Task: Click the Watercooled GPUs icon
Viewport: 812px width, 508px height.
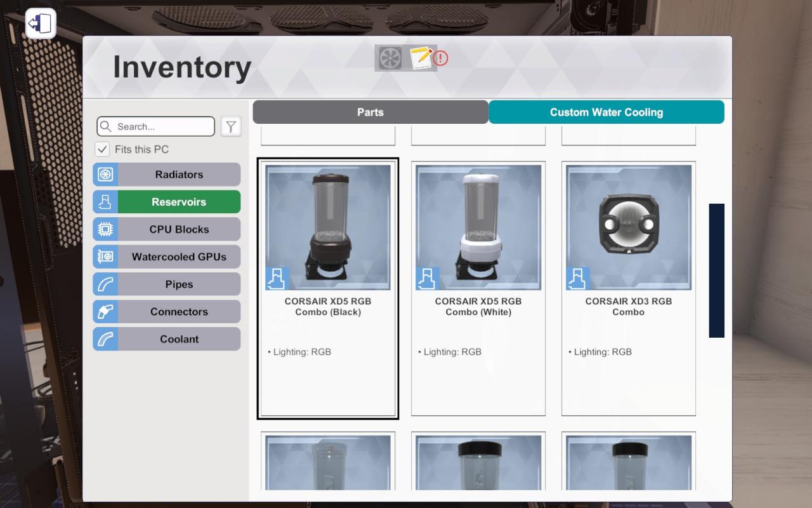Action: pos(105,257)
